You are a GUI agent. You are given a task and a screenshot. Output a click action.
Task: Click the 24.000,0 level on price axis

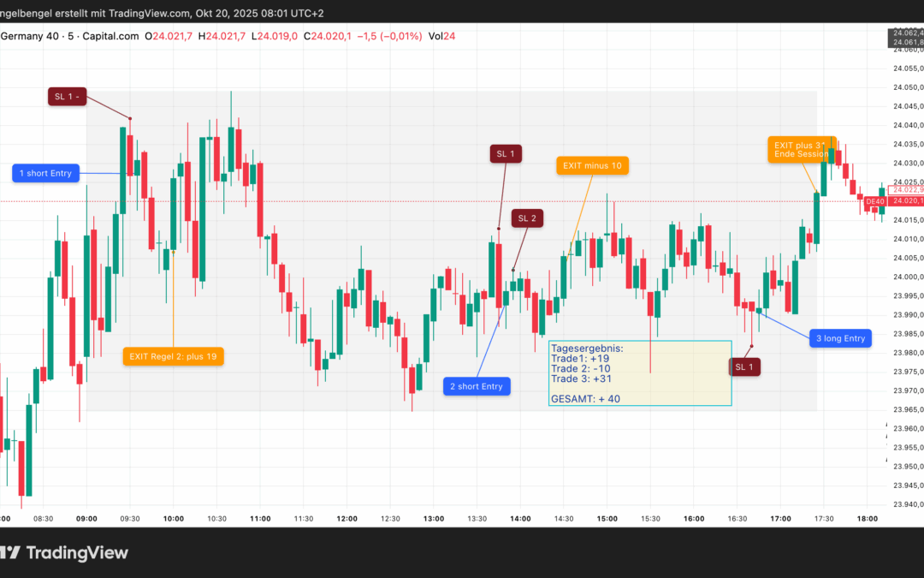pos(906,277)
